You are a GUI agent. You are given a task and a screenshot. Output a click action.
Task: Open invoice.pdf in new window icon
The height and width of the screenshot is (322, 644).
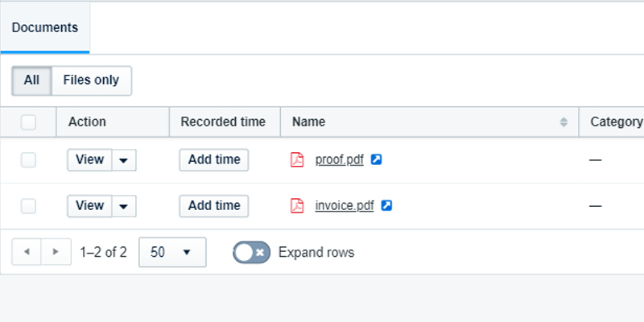point(386,205)
